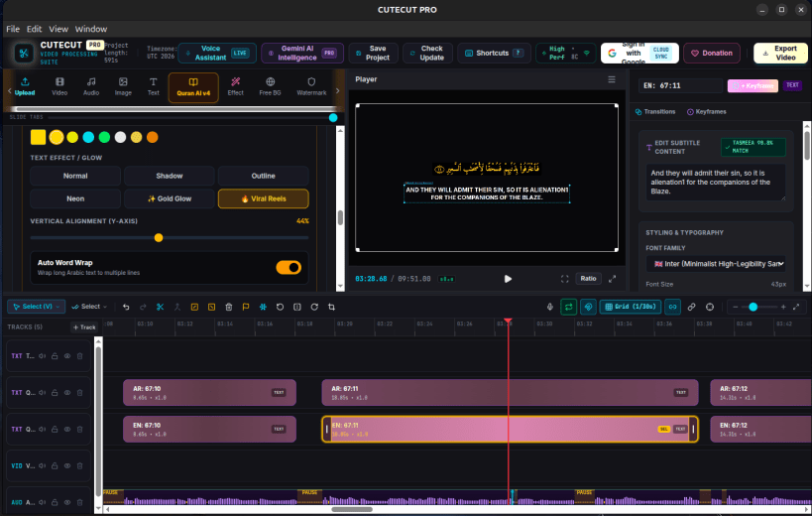
Task: Zoom out timeline with the minus icon
Action: pos(736,307)
